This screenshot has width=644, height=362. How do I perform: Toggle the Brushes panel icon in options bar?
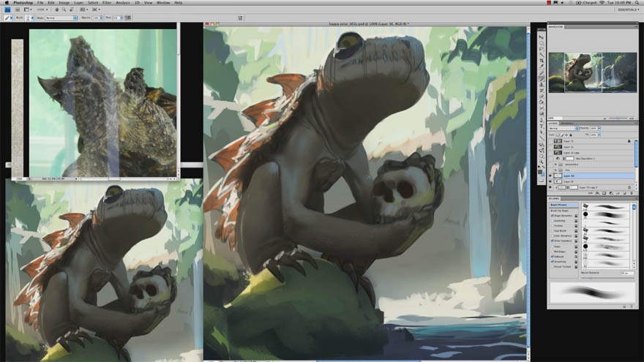pos(240,18)
